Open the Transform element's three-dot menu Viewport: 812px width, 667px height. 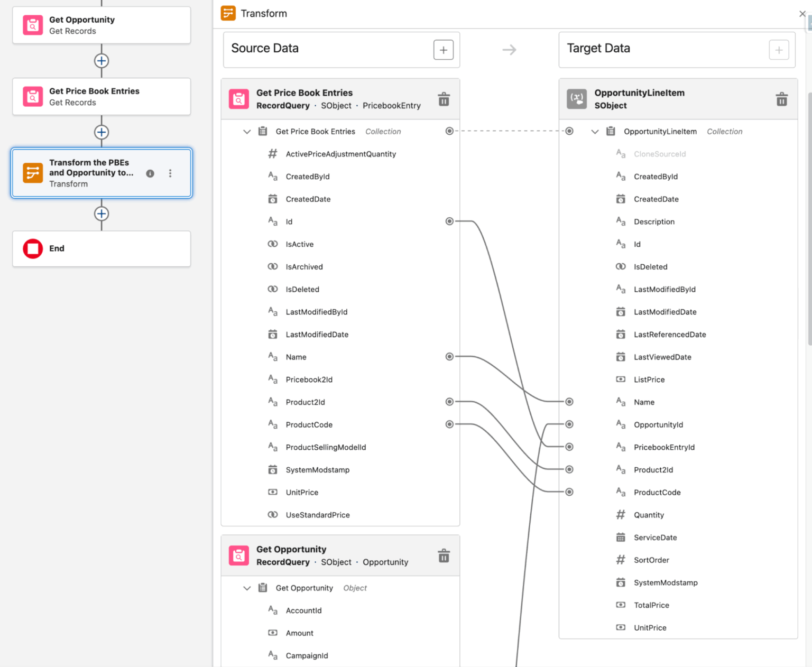[x=170, y=173]
